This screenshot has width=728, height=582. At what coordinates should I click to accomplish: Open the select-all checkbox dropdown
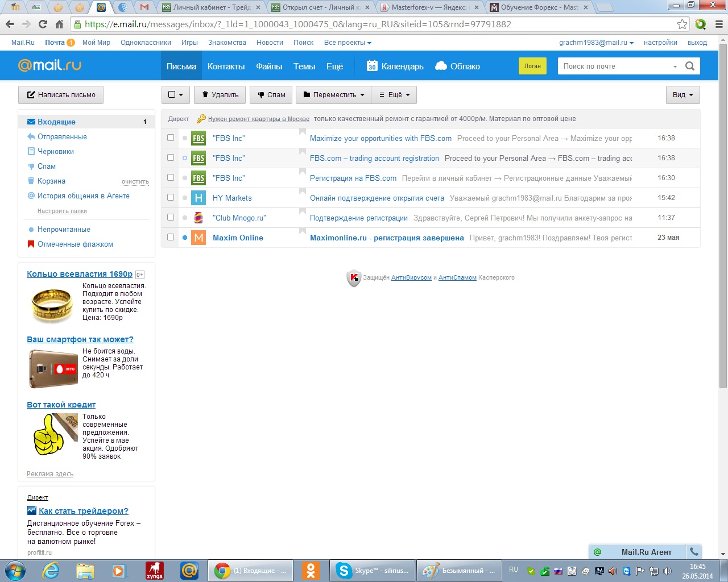point(176,94)
